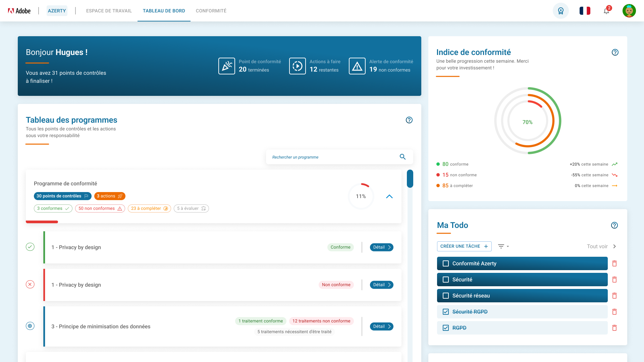The image size is (644, 362).
Task: Click the 15 non conforme legend entry
Action: click(x=457, y=175)
